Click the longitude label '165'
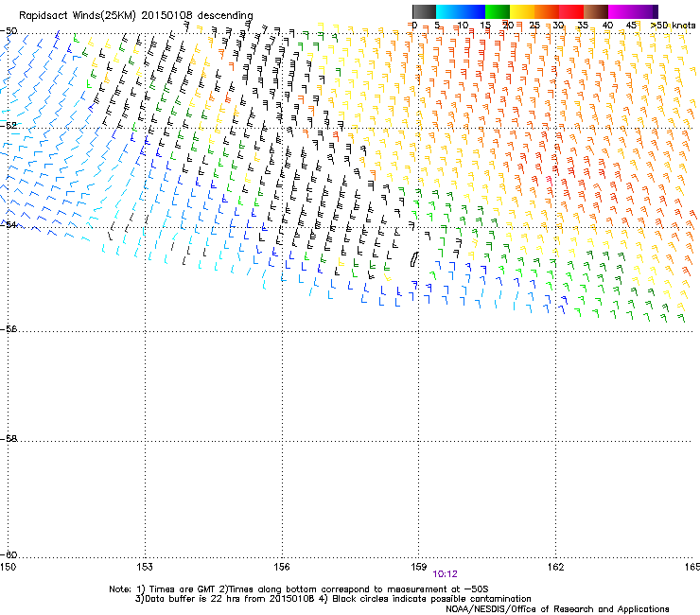 click(x=692, y=567)
